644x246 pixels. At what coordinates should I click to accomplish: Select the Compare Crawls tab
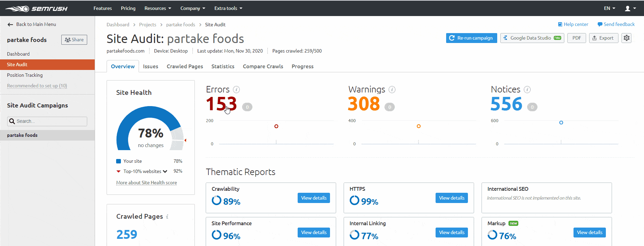click(x=263, y=66)
